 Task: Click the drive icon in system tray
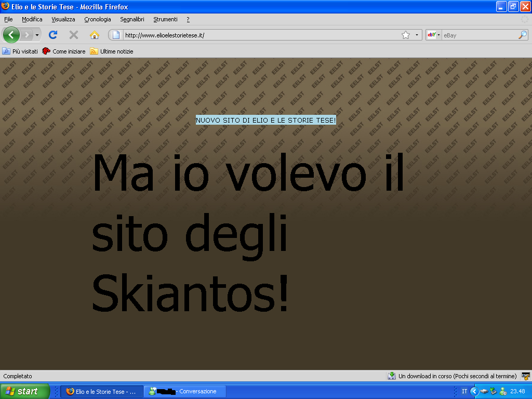pyautogui.click(x=484, y=392)
